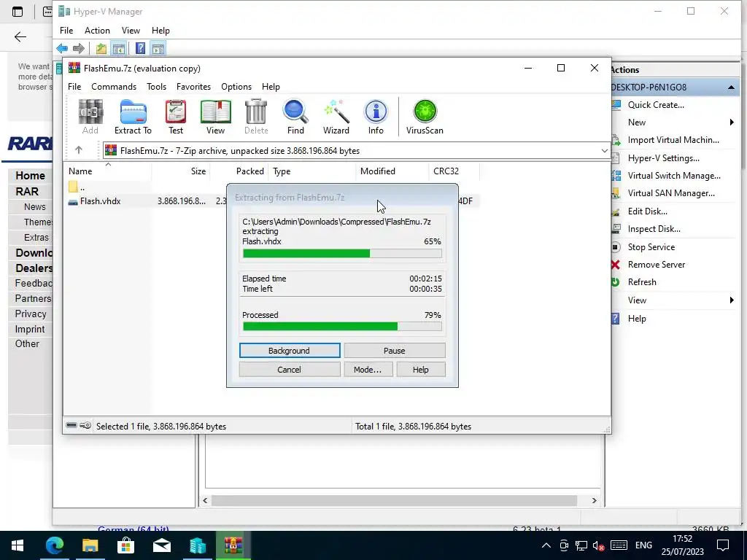Collapse the DESKTOP-P6N1GO8 actions section

coord(731,87)
